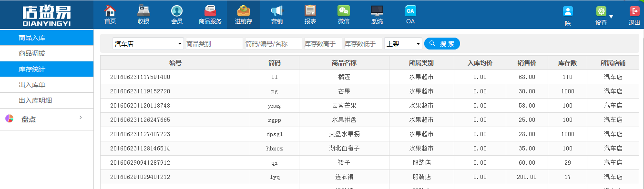The image size is (644, 189).
Task: Open the 营销 megaphone icon
Action: pyautogui.click(x=277, y=10)
